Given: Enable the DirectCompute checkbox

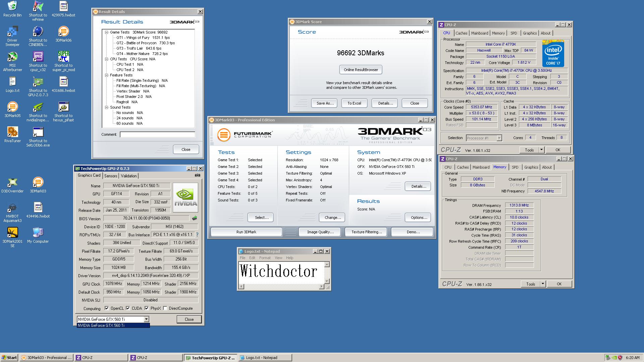Looking at the screenshot, I should (165, 308).
